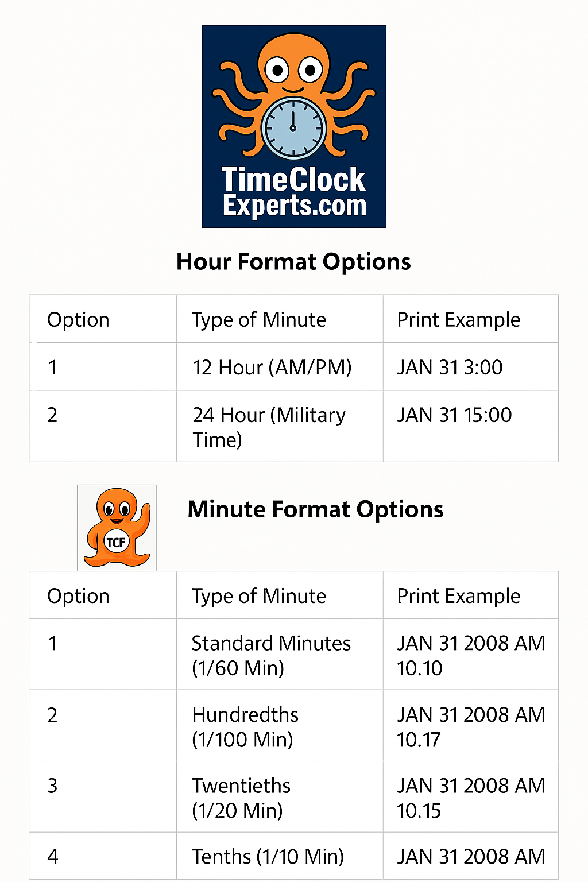
Task: Click "Print Example" header in Minute Format table
Action: (458, 596)
